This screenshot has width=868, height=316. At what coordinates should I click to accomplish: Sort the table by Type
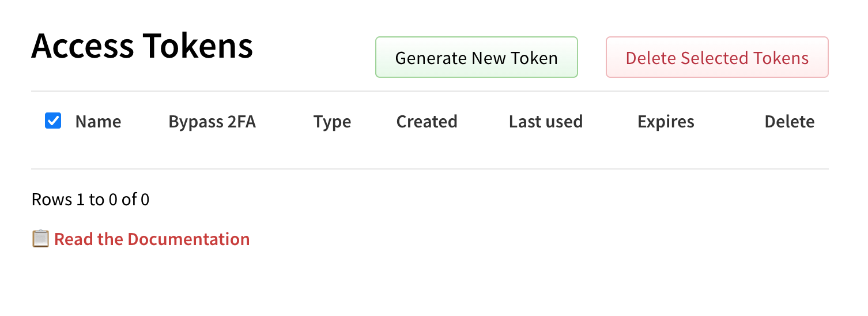[332, 122]
